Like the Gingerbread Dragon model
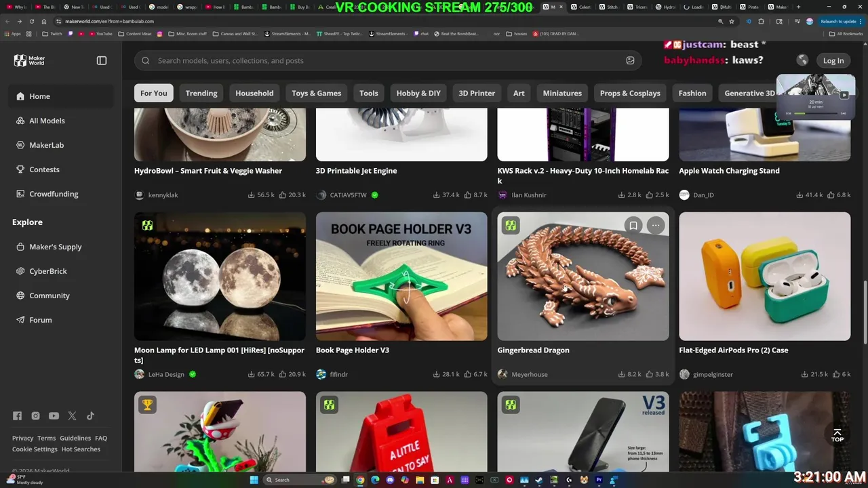 [650, 374]
